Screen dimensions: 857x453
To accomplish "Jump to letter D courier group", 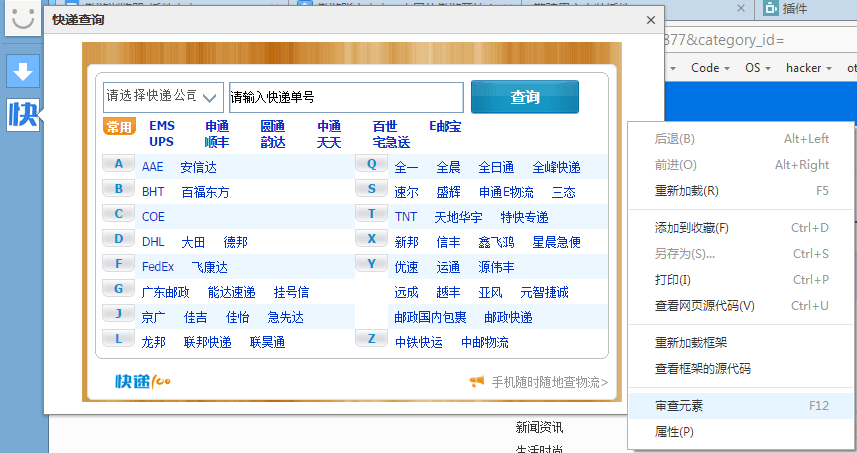I will click(119, 239).
